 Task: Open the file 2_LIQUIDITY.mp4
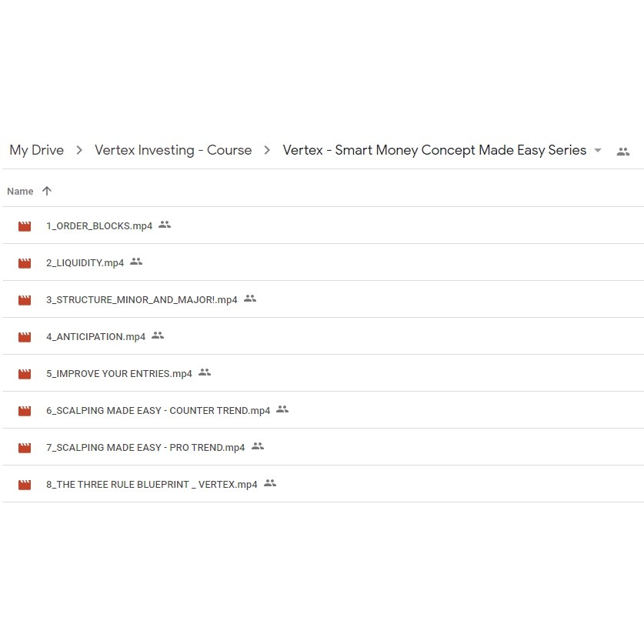(x=85, y=262)
